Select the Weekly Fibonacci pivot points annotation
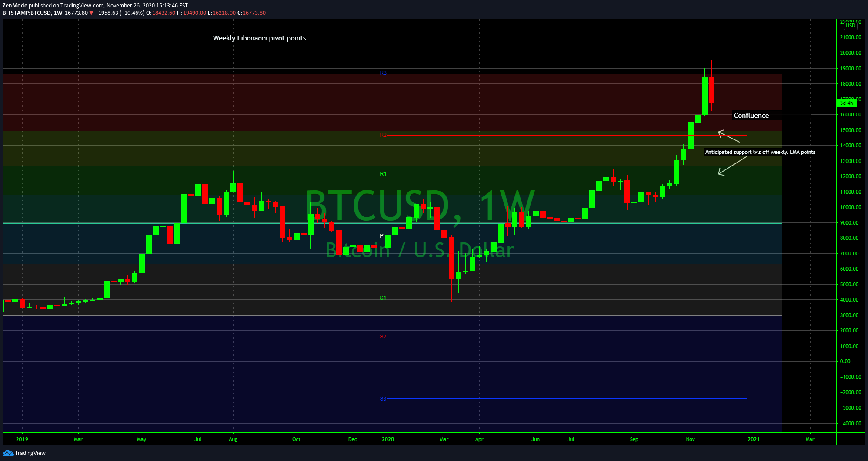Image resolution: width=868 pixels, height=461 pixels. [259, 38]
